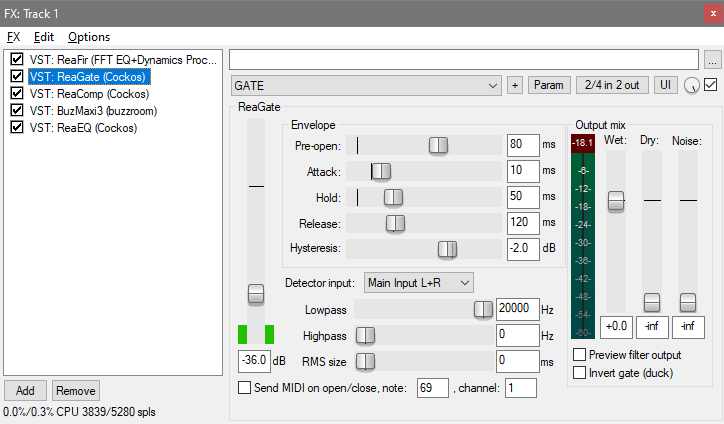Click the Remove button
The image size is (724, 424).
pyautogui.click(x=76, y=390)
